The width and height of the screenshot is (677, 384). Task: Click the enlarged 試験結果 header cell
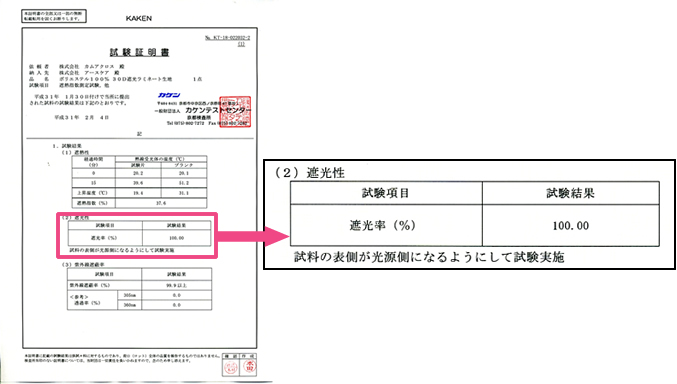(x=571, y=193)
